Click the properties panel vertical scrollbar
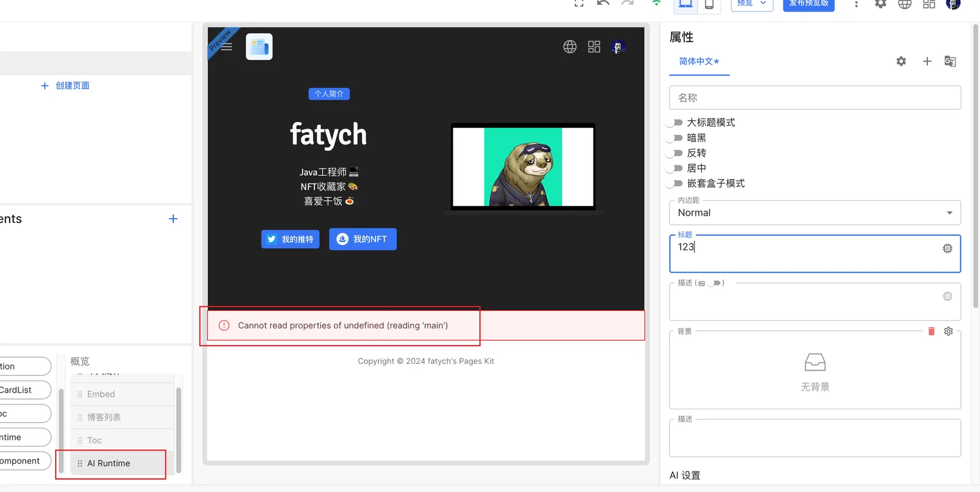 tap(976, 165)
